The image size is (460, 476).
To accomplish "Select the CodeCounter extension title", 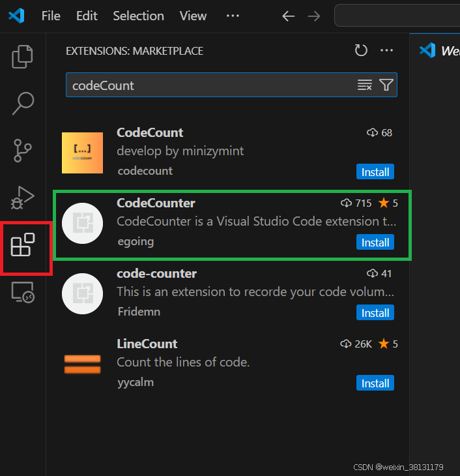I will coord(156,203).
